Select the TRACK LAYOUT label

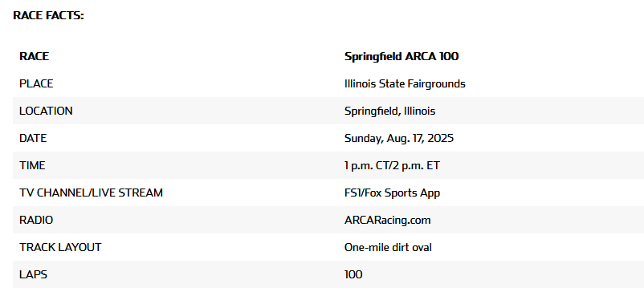point(60,247)
